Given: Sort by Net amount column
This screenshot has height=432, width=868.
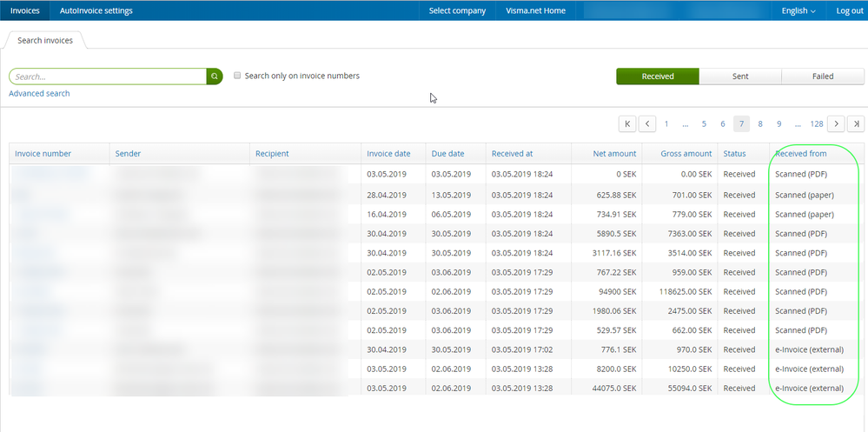Looking at the screenshot, I should [614, 154].
